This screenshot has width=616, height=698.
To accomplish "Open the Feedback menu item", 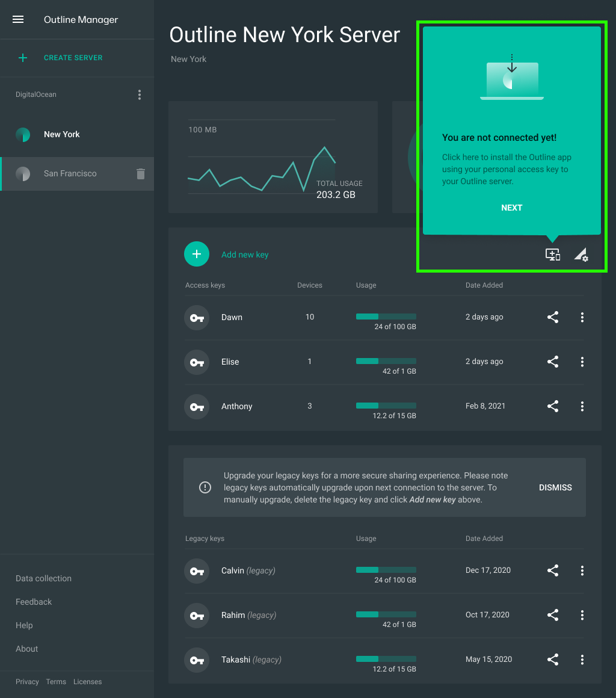I will [x=34, y=602].
